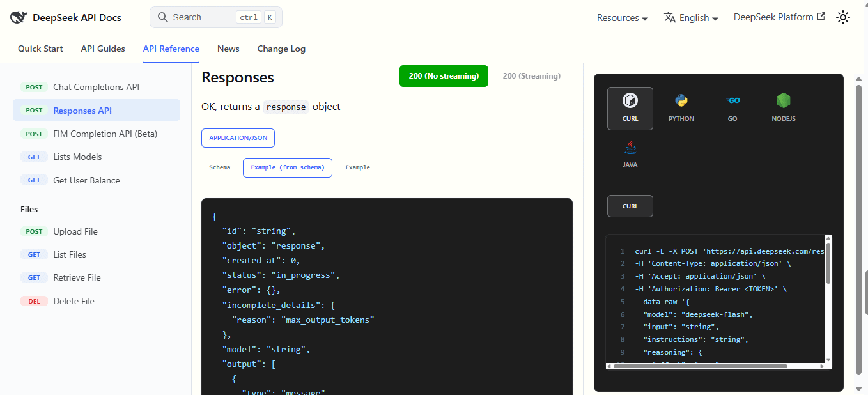Select the Java language icon
This screenshot has height=395, width=868.
(630, 147)
